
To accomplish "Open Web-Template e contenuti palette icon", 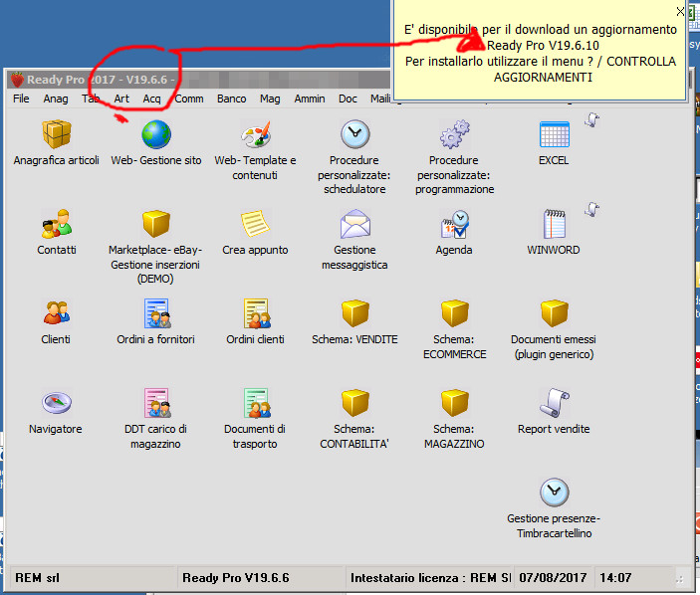I will point(255,134).
